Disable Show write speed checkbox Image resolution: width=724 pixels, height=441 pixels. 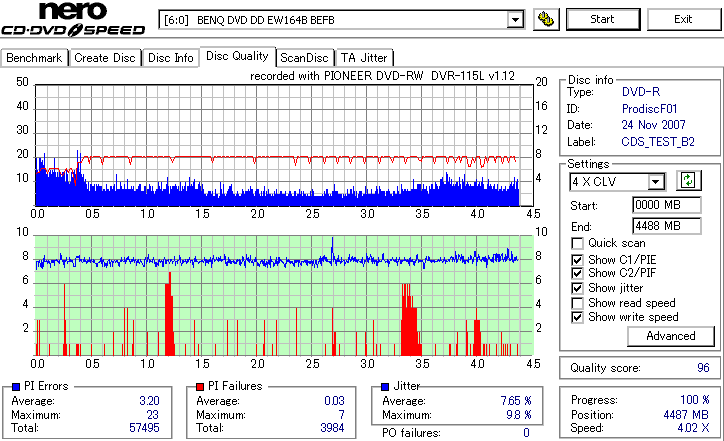577,317
